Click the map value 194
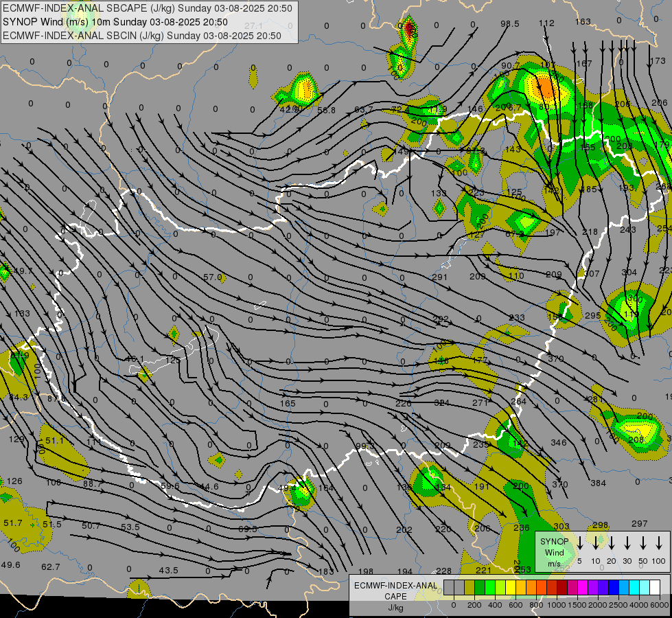672x618 pixels. click(x=404, y=571)
